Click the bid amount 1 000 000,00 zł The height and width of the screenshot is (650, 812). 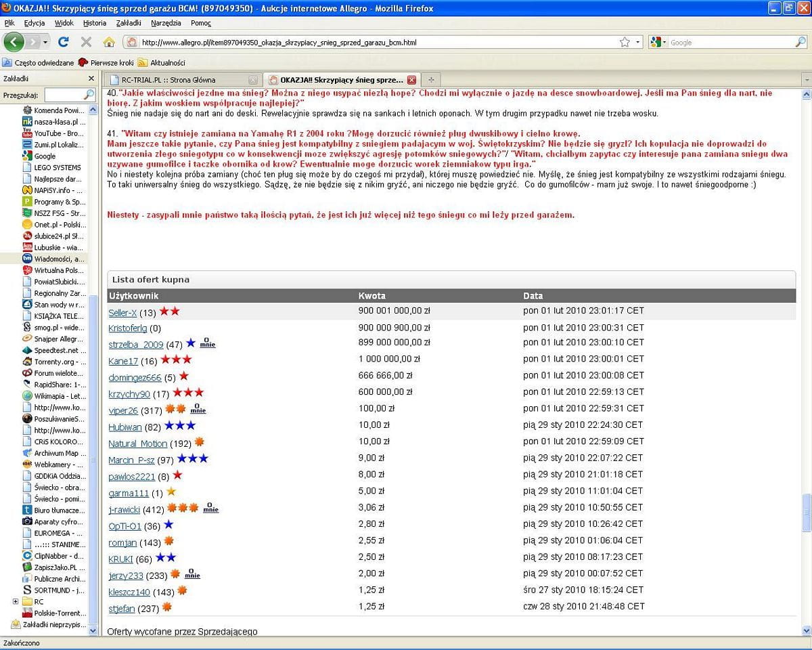[x=389, y=359]
